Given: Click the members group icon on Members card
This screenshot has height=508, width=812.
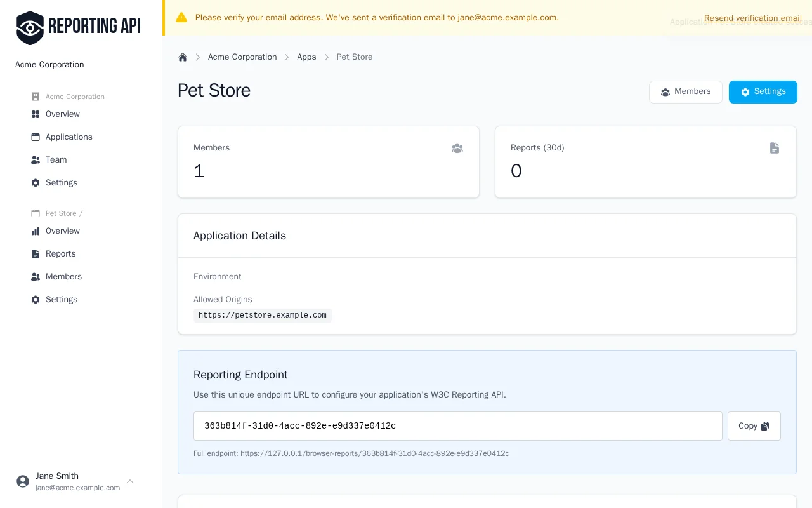Looking at the screenshot, I should (457, 148).
